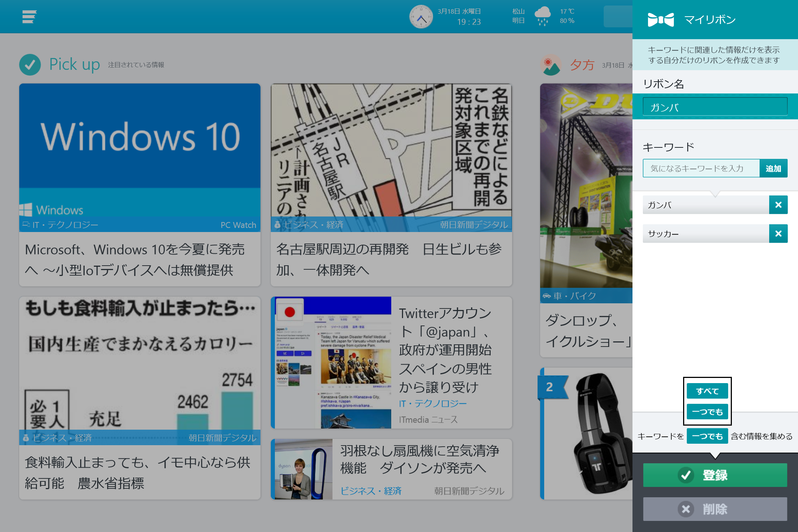798x532 pixels.
Task: Open the hamburger menu at top left
Action: (x=30, y=17)
